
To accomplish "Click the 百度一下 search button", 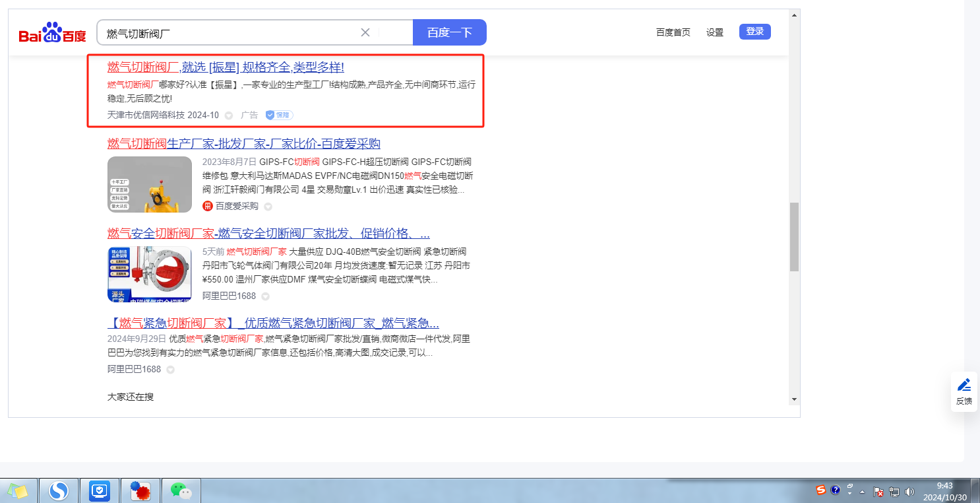I will pyautogui.click(x=450, y=32).
